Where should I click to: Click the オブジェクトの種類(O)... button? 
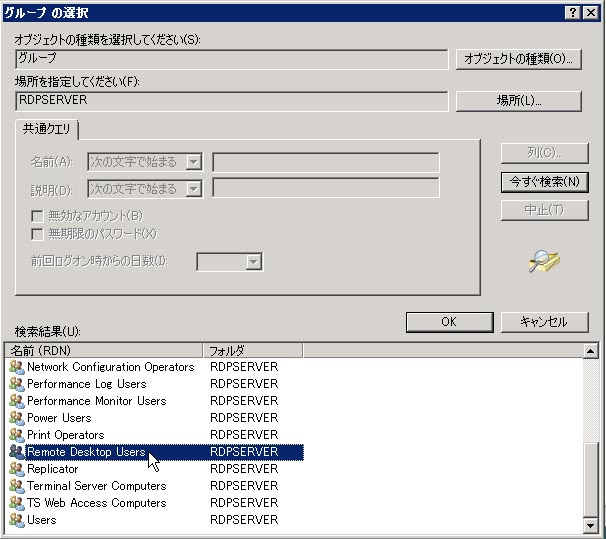pyautogui.click(x=519, y=59)
